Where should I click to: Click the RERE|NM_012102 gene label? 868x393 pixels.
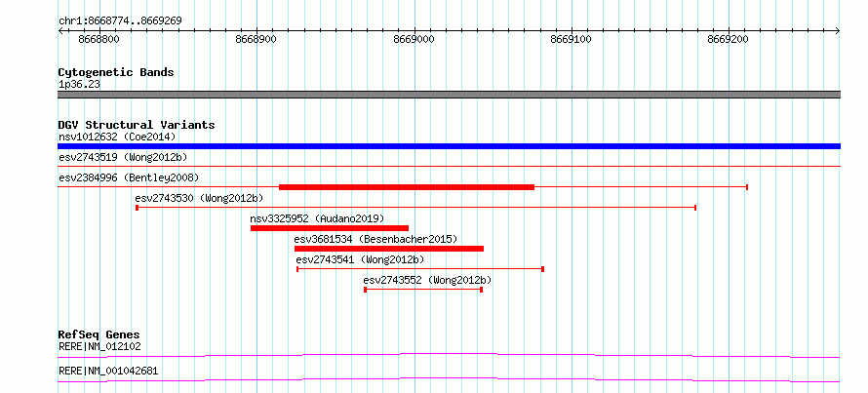click(99, 347)
